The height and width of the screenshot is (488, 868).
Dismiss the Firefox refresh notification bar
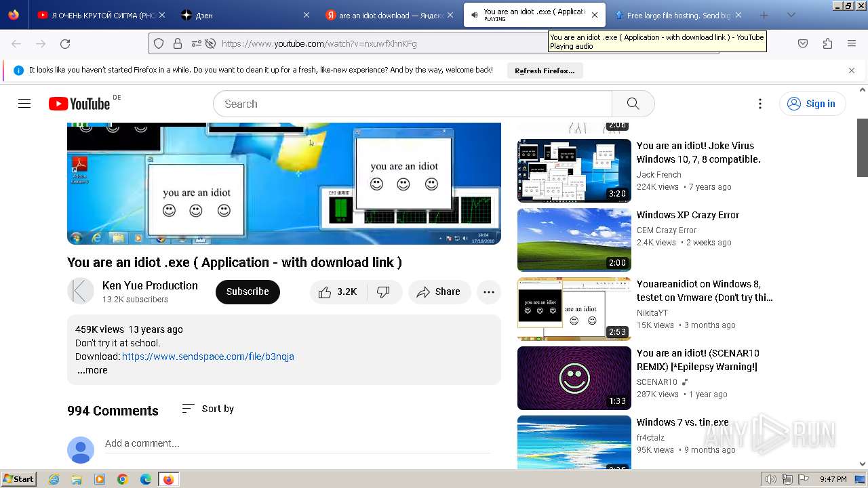[x=852, y=70]
